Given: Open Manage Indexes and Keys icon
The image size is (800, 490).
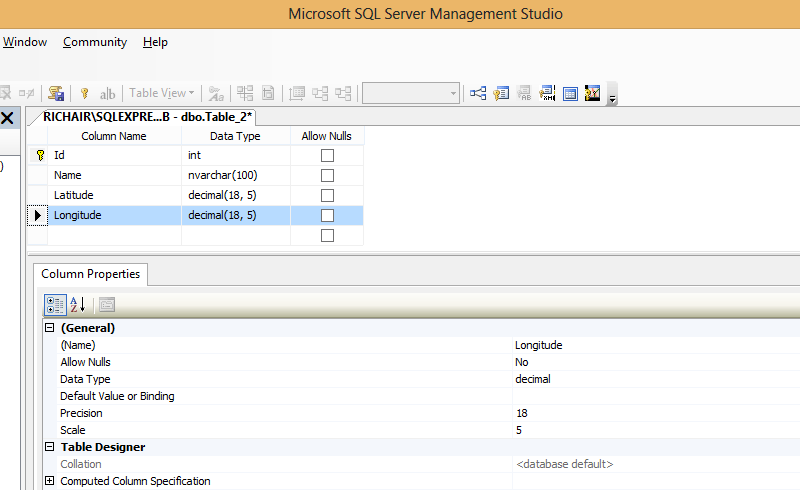Looking at the screenshot, I should 501,93.
